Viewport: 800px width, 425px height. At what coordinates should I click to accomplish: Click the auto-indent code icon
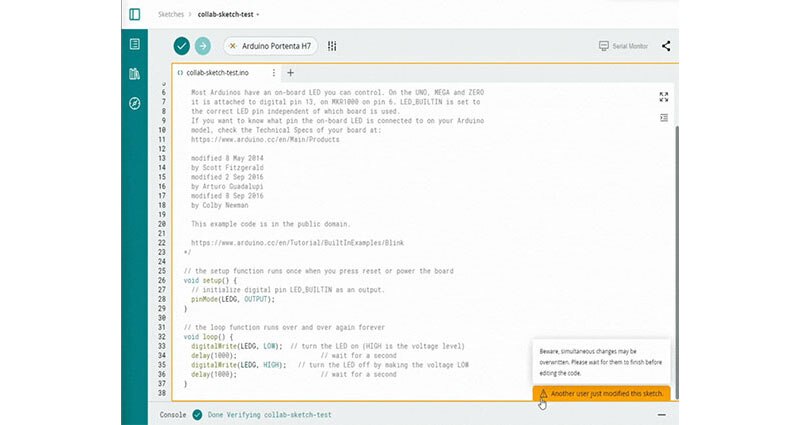tap(663, 118)
